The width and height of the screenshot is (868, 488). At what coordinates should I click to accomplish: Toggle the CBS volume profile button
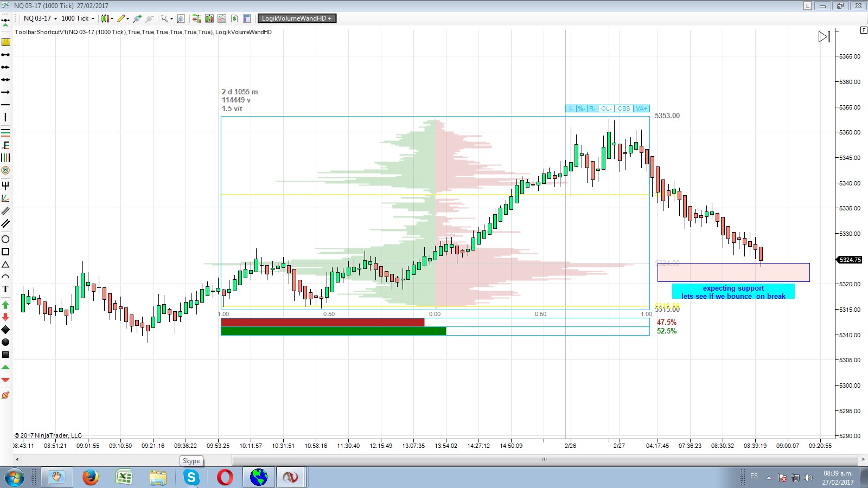(624, 108)
